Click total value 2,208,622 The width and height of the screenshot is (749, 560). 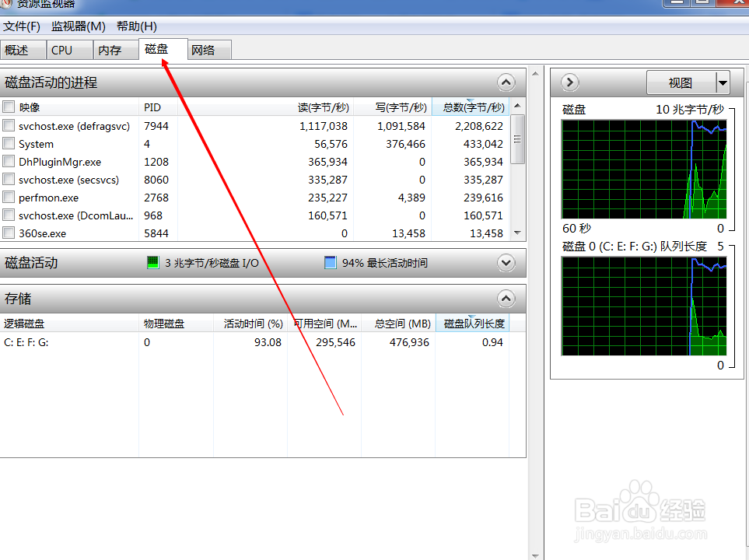click(478, 126)
